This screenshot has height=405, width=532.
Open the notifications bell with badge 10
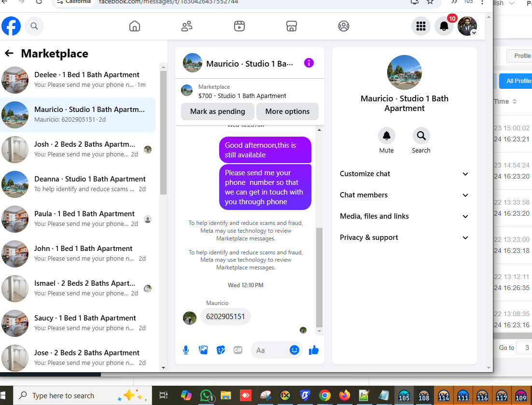[444, 26]
